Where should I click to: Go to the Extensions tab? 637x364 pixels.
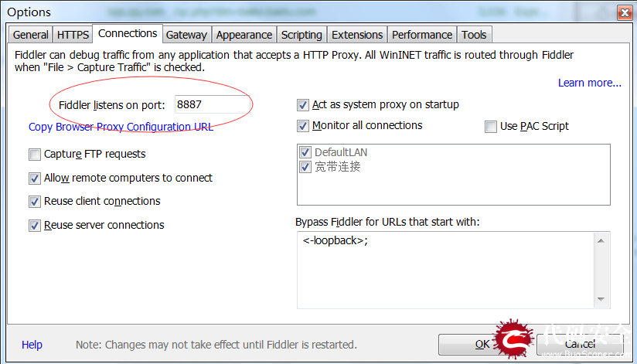357,35
